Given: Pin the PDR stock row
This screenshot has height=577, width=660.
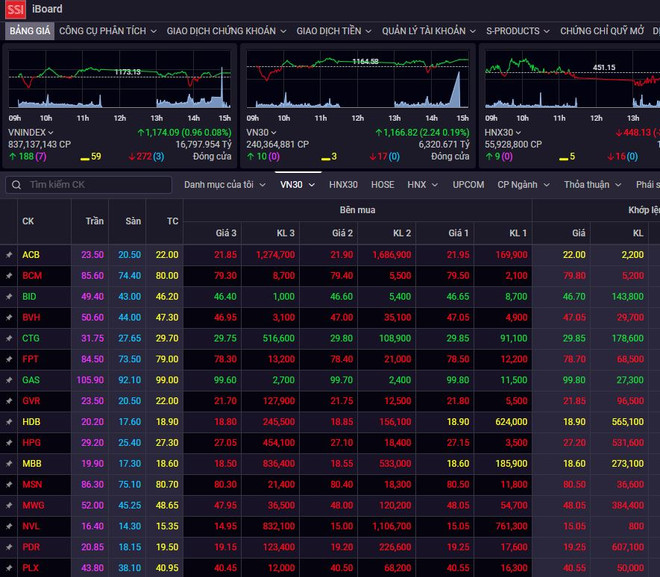Looking at the screenshot, I should point(9,547).
